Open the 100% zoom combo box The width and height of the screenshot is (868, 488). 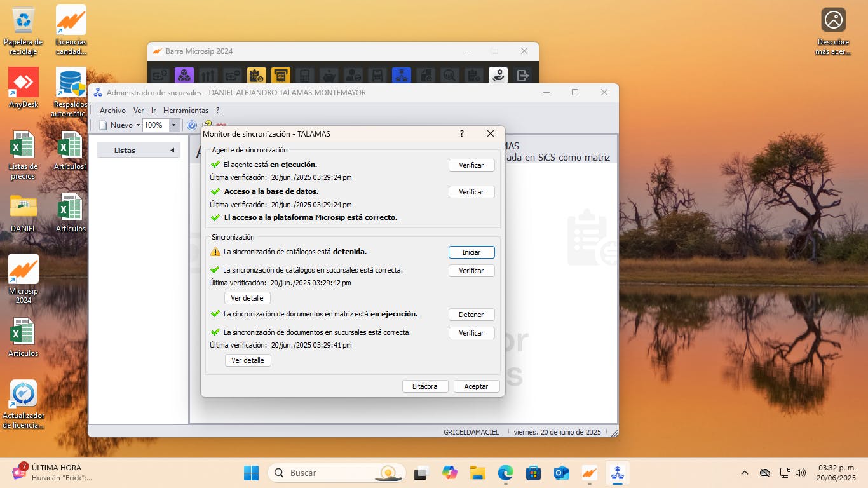click(161, 125)
